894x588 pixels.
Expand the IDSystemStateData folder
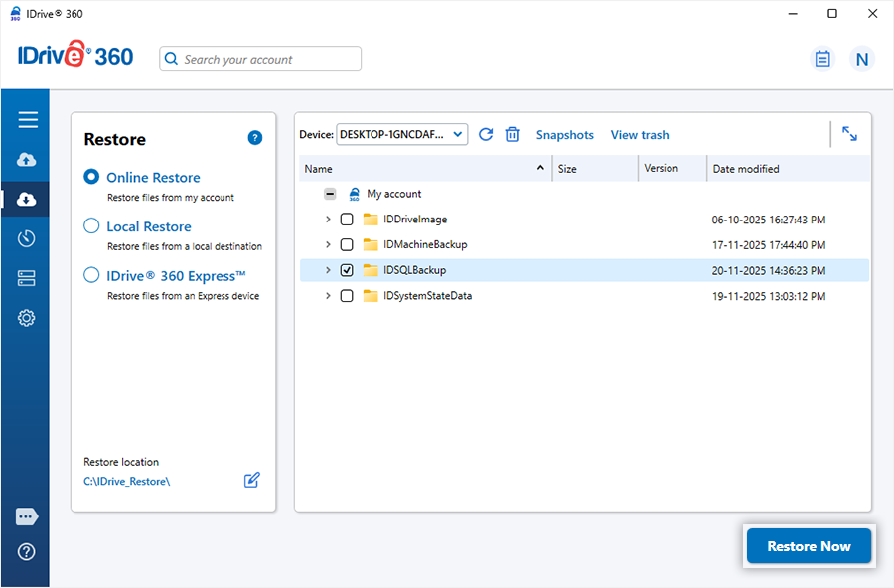tap(328, 296)
